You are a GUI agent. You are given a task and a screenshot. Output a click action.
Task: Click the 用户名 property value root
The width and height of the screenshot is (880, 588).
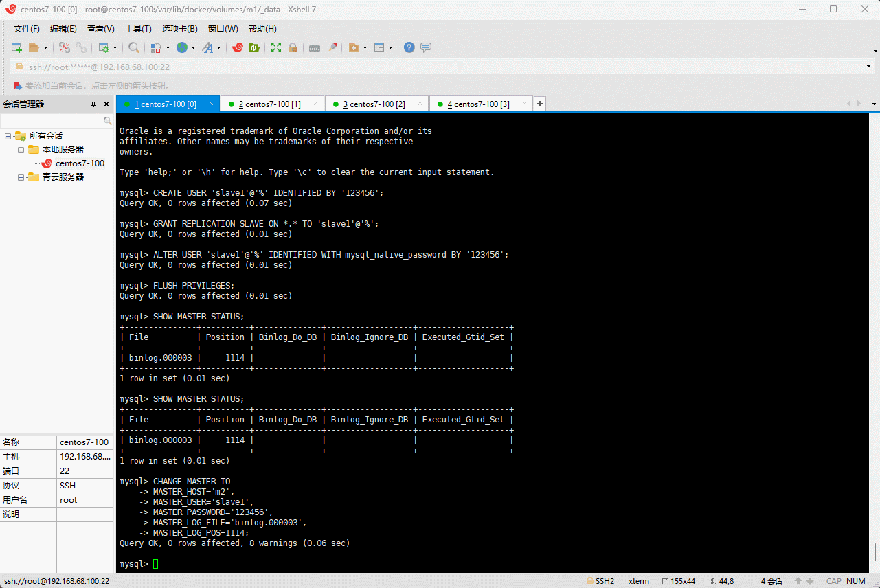(x=85, y=500)
